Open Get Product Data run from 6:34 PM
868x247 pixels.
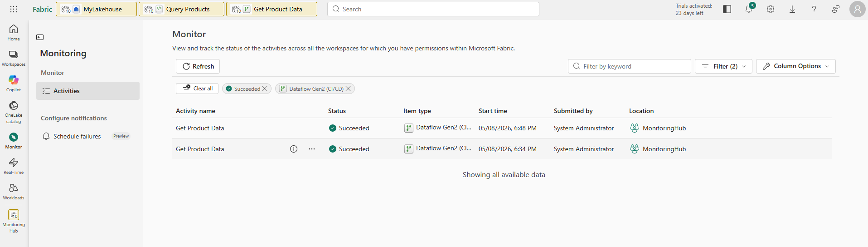click(x=200, y=149)
